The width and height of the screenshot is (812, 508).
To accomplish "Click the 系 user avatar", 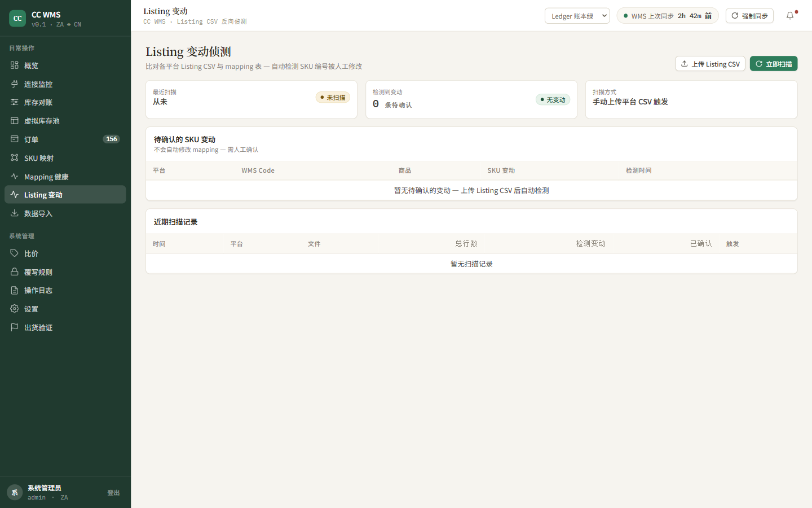I will tap(15, 492).
